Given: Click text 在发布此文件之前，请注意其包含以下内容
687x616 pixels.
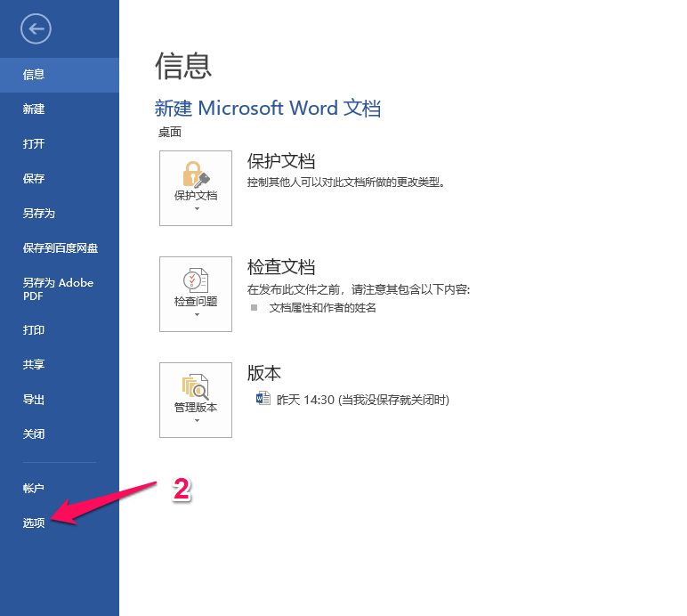Looking at the screenshot, I should pos(359,289).
